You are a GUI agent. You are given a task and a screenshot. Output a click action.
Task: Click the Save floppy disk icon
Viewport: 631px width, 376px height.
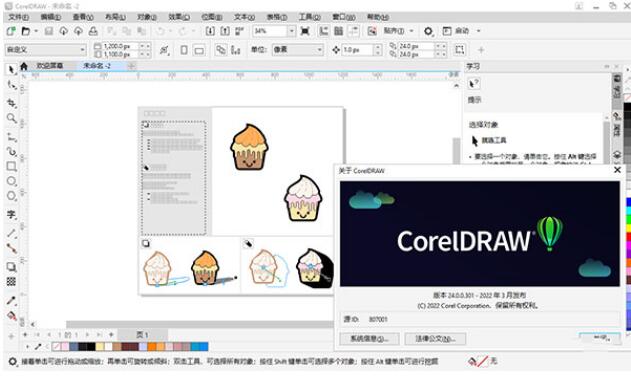[49, 31]
